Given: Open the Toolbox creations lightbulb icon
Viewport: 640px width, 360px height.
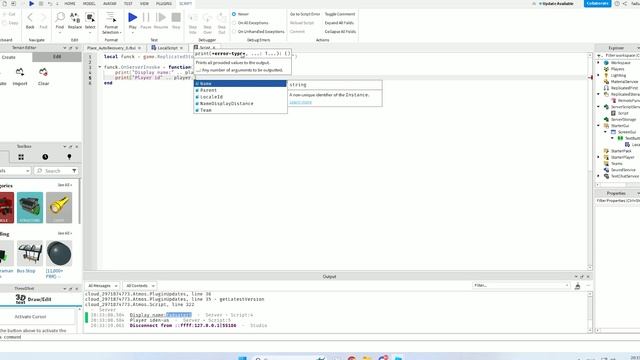Looking at the screenshot, I should 69,157.
